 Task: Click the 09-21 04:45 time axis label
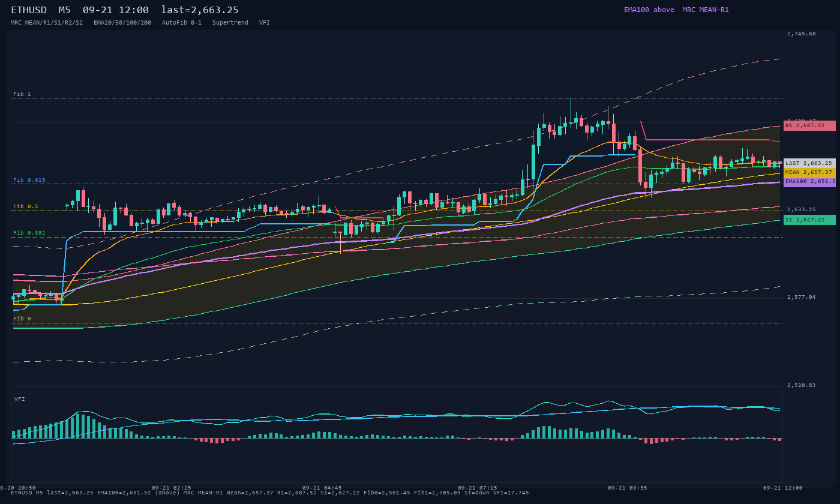point(322,488)
